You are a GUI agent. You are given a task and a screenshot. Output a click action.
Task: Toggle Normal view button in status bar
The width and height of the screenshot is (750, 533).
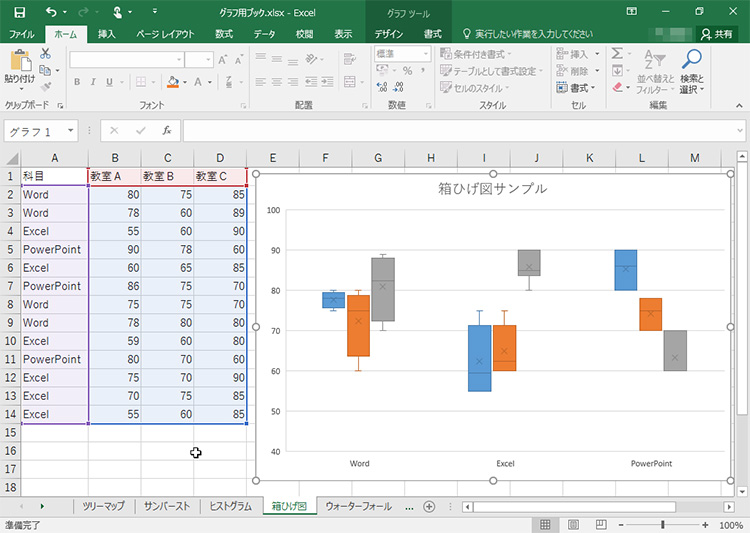[x=545, y=525]
